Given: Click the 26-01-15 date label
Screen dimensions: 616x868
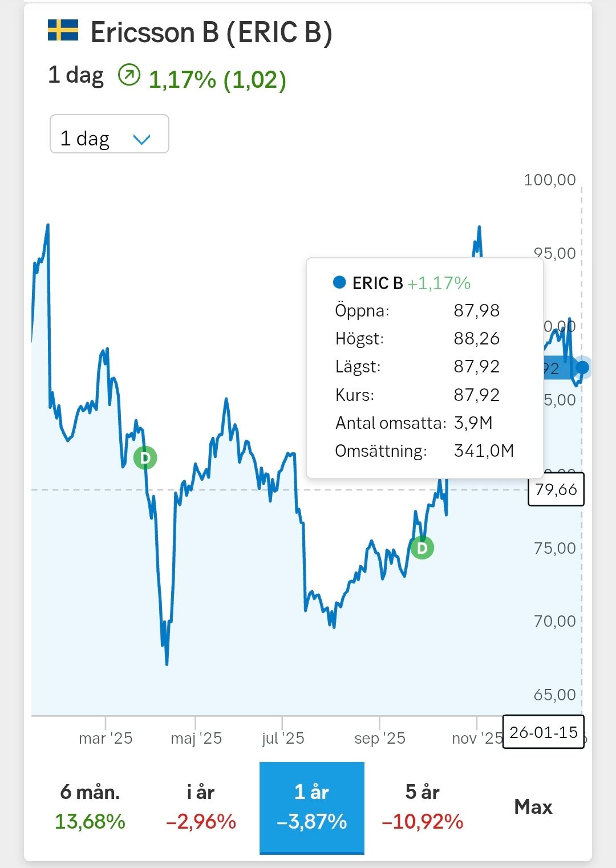Looking at the screenshot, I should (543, 732).
